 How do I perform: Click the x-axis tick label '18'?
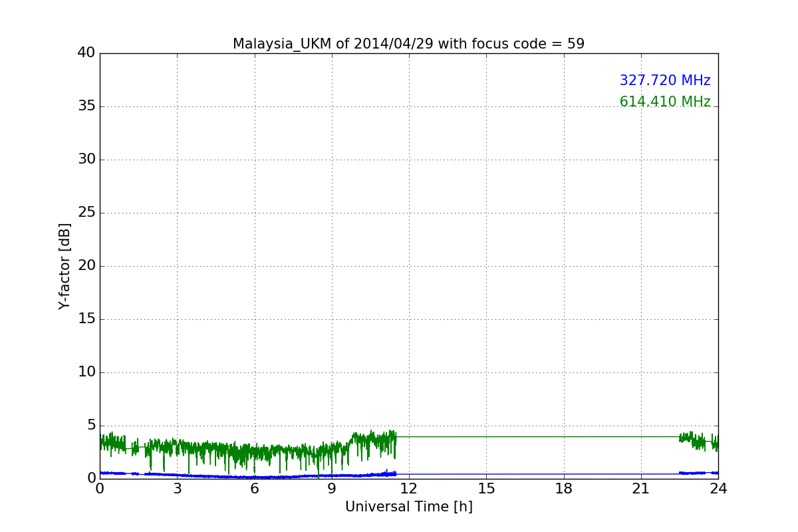(x=564, y=489)
